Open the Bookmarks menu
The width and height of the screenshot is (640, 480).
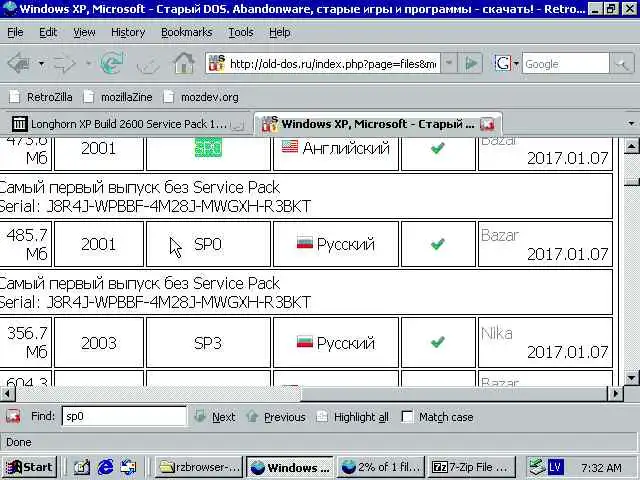[187, 32]
